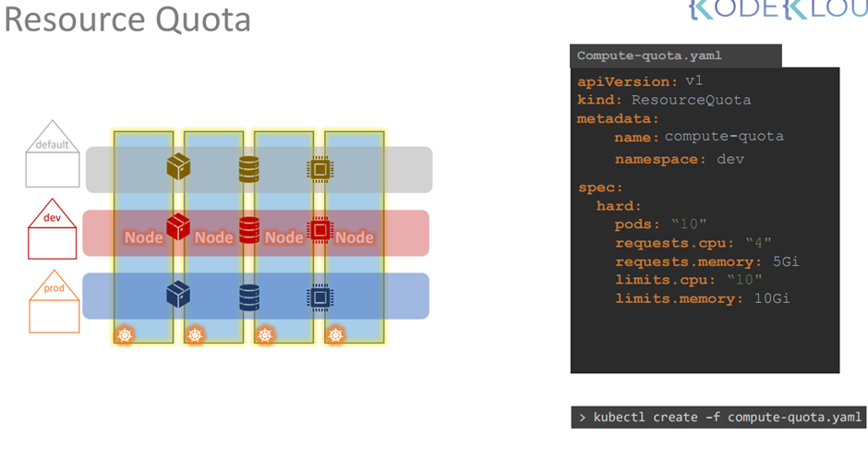Click the fourth Node label

pos(355,237)
